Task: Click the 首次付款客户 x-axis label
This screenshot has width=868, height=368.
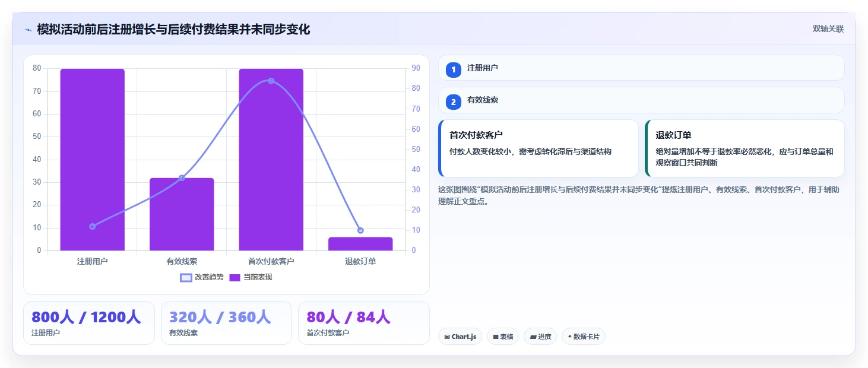Action: coord(271,261)
